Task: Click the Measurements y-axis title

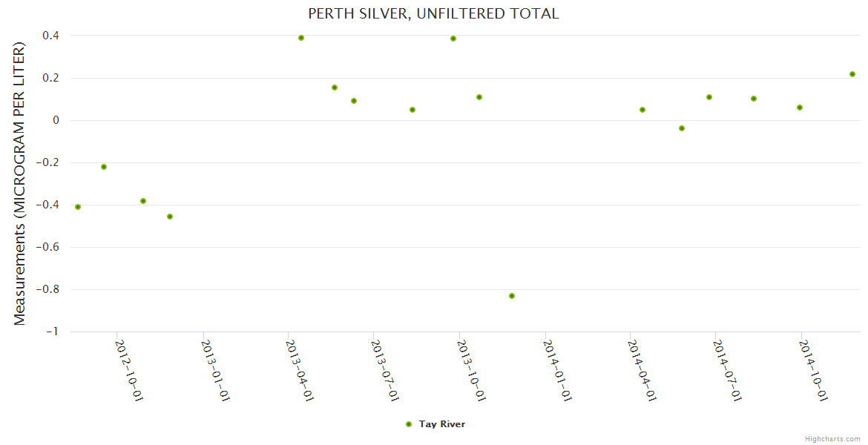Action: (x=20, y=183)
